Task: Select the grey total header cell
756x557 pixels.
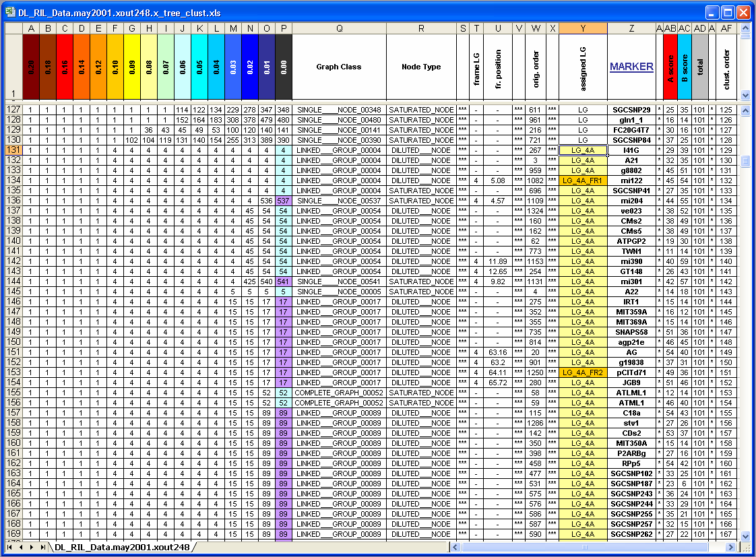Action: [699, 67]
